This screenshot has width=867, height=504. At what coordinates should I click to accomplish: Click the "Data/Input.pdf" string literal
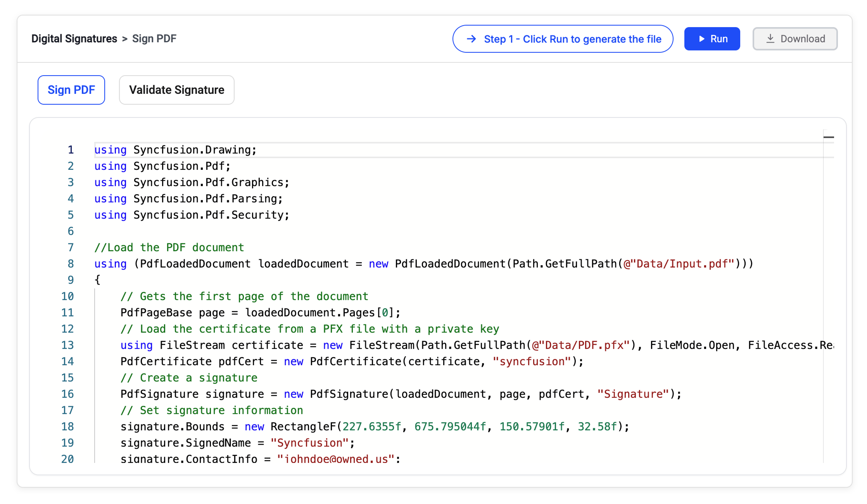pos(679,264)
